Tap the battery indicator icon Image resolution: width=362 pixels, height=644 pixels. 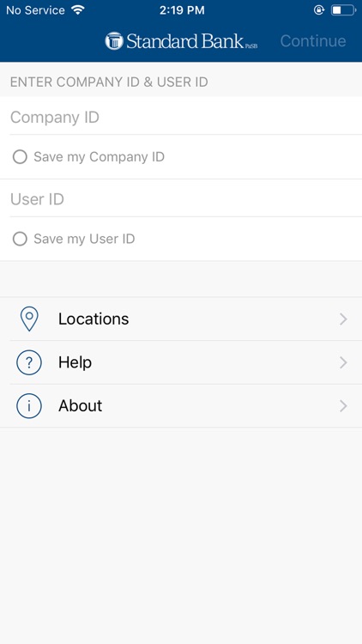click(x=343, y=9)
